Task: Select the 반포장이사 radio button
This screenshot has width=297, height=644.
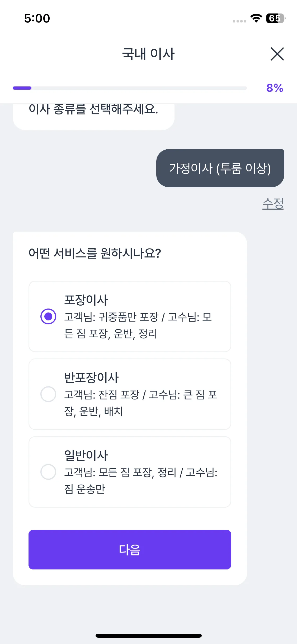Action: pyautogui.click(x=48, y=394)
